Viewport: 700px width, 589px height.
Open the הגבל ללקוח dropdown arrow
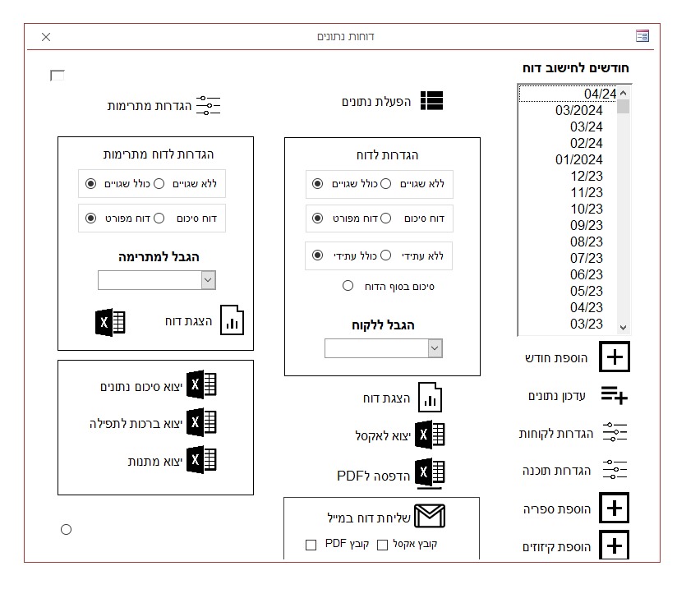point(435,348)
